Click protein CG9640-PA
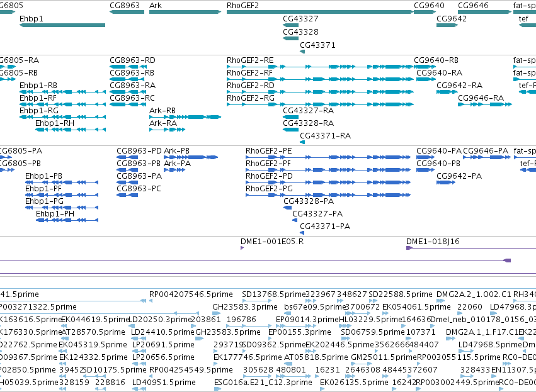This screenshot has width=536, height=392. point(425,157)
